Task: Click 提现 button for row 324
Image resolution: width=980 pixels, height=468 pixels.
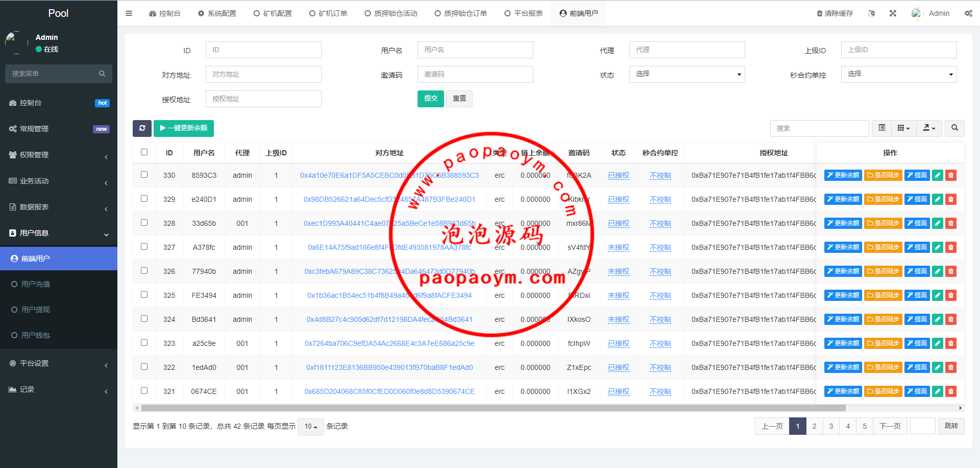Action: 917,319
